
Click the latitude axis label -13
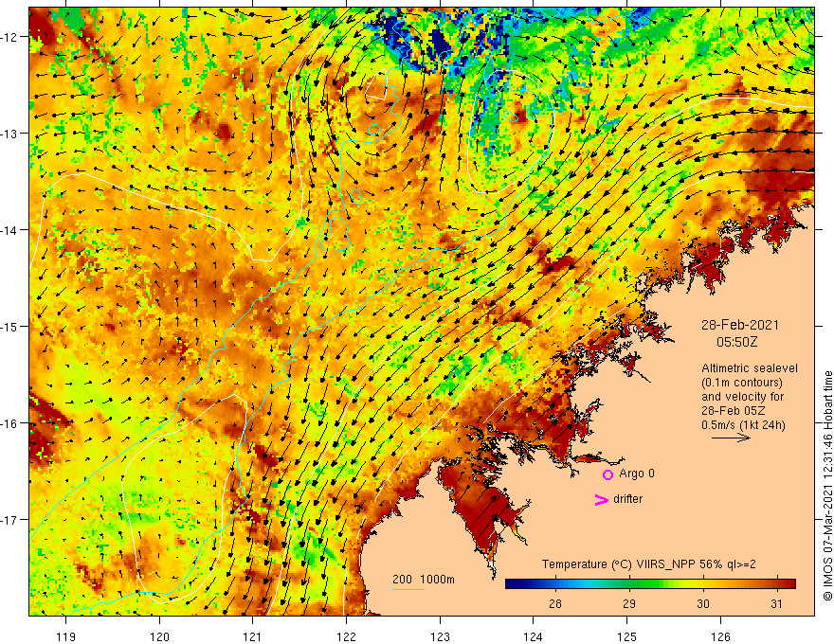(x=9, y=134)
